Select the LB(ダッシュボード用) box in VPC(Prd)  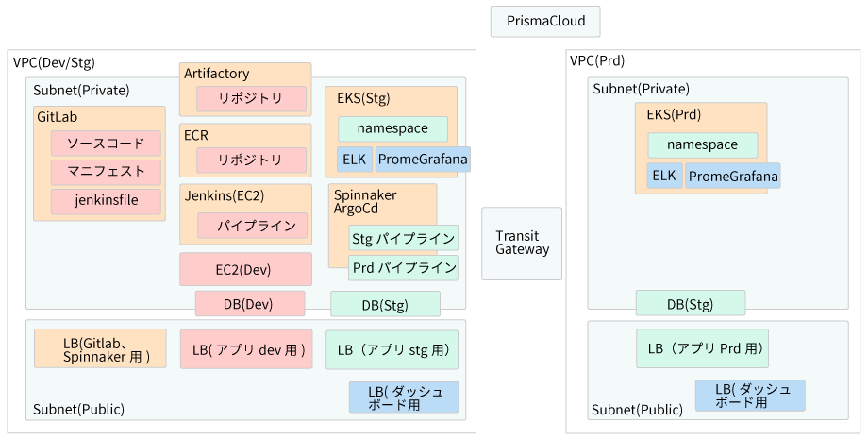pos(750,396)
